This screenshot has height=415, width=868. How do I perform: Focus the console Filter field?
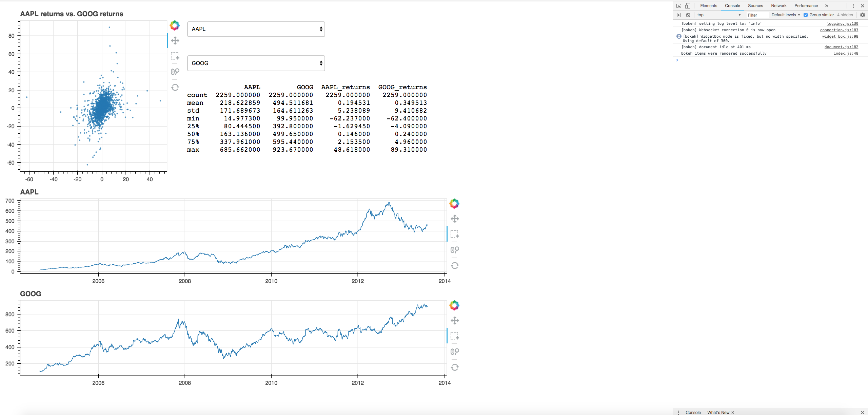757,15
